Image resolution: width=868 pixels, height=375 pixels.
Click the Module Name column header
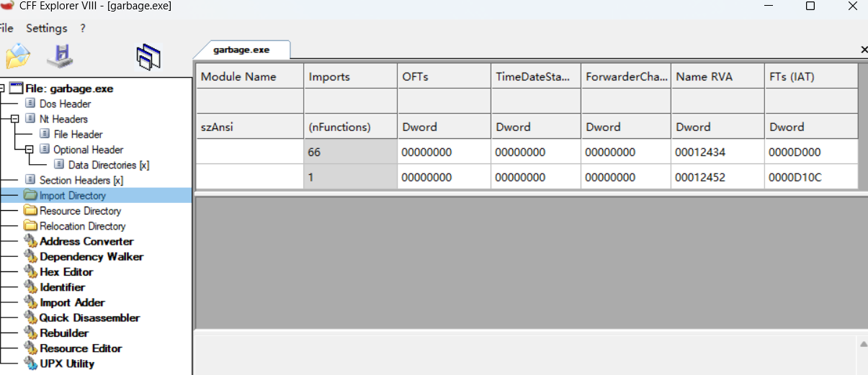249,76
